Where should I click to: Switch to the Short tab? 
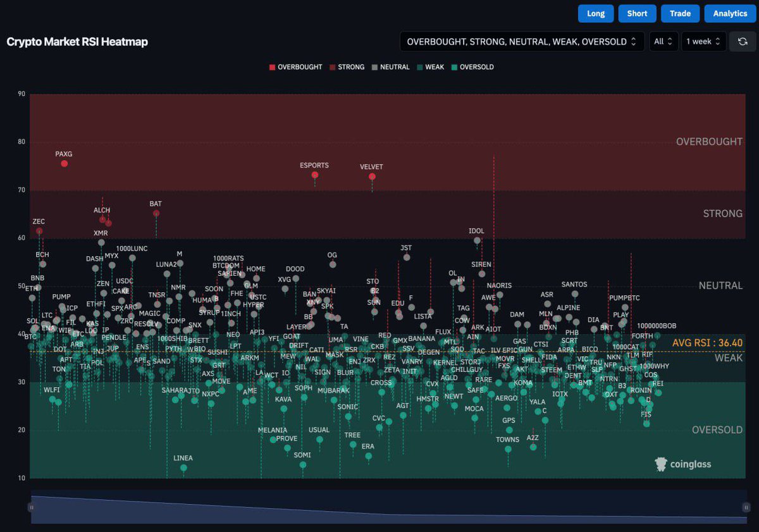tap(637, 13)
